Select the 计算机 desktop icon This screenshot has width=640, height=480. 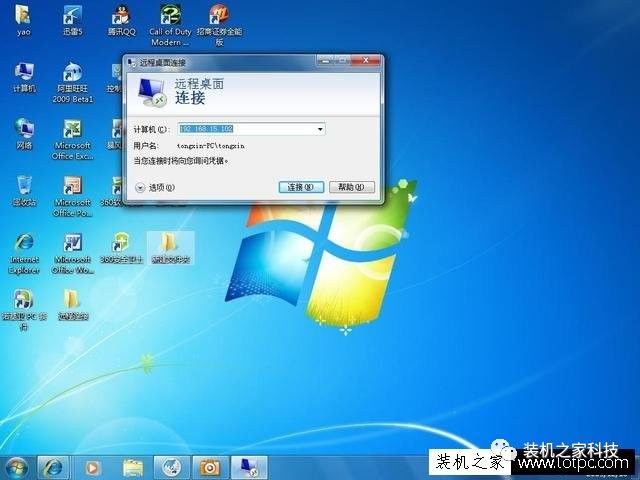pyautogui.click(x=24, y=77)
